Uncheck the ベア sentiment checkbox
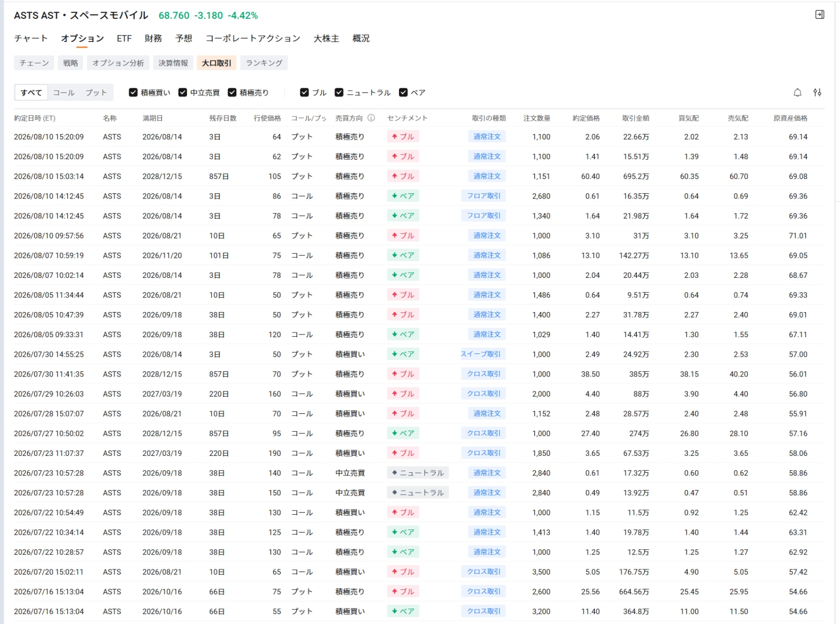This screenshot has width=840, height=624. (403, 92)
